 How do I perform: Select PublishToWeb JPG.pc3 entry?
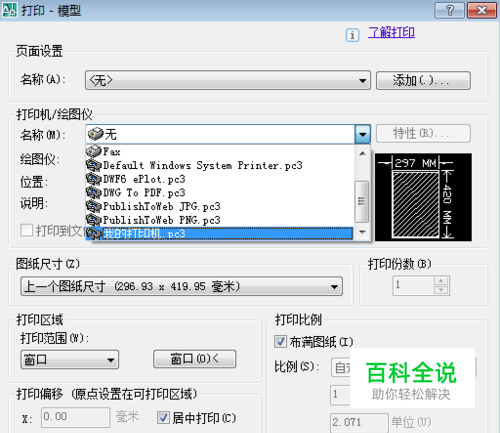pos(219,206)
